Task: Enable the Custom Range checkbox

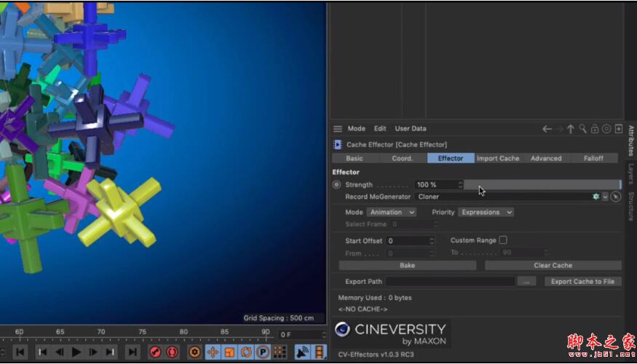Action: (503, 240)
